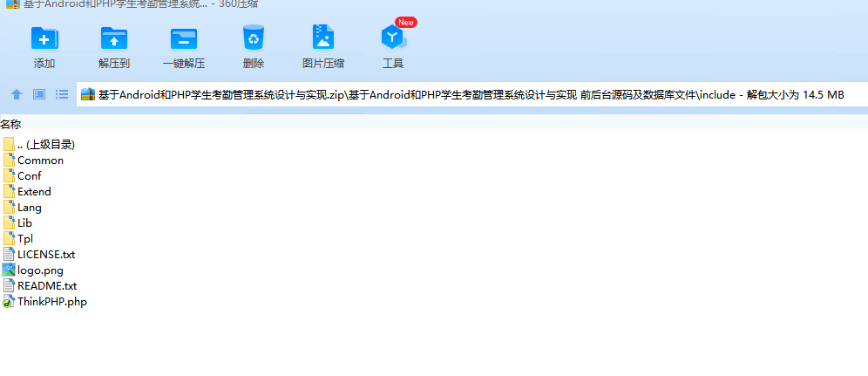Switch to thumbnail view icon

(39, 94)
